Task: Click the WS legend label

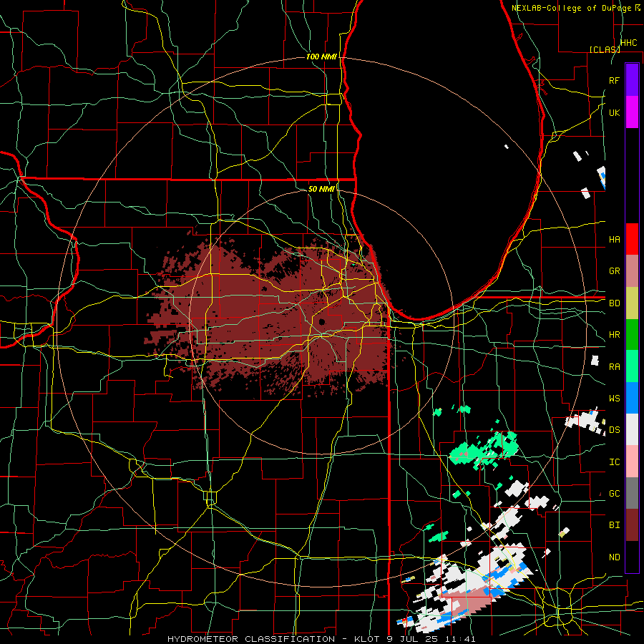Action: point(614,399)
